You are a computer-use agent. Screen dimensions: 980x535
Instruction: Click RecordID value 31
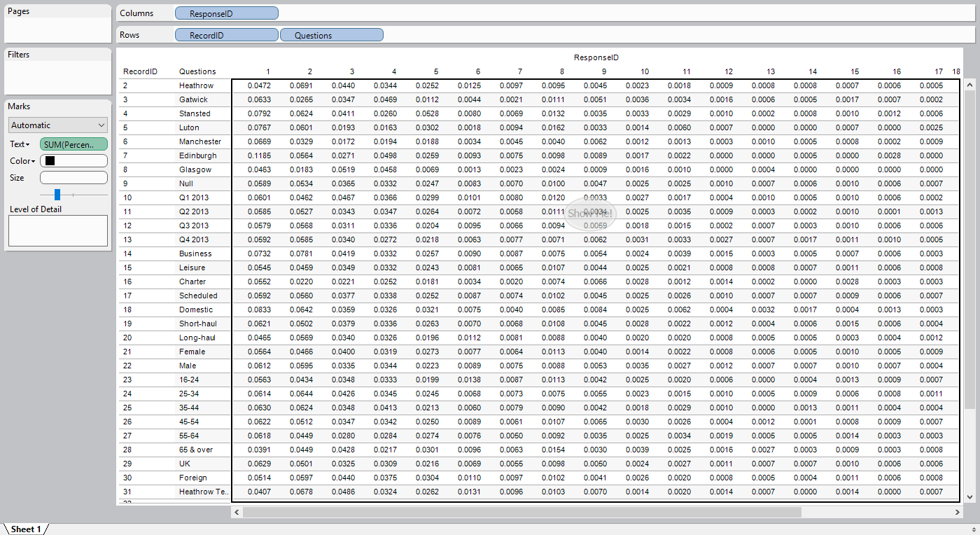(x=127, y=492)
